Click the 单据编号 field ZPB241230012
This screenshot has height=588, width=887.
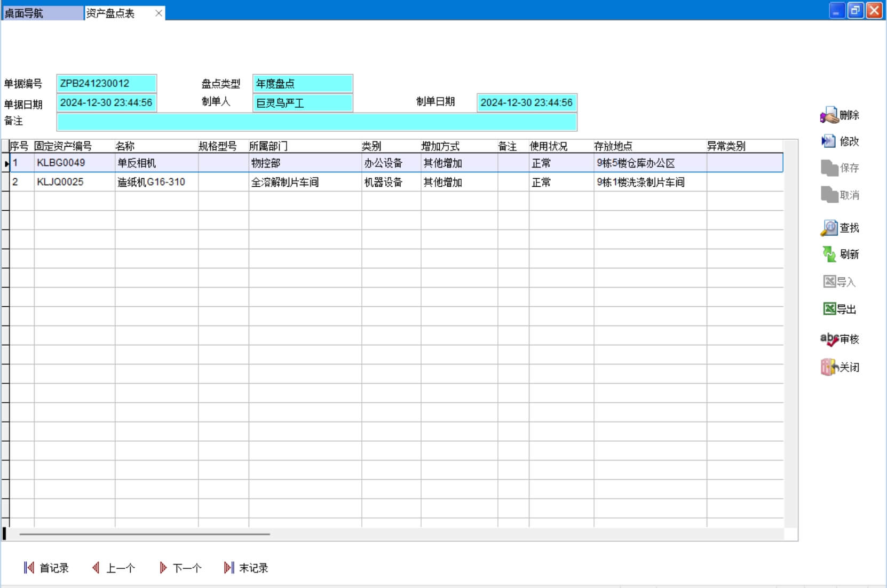tap(106, 84)
